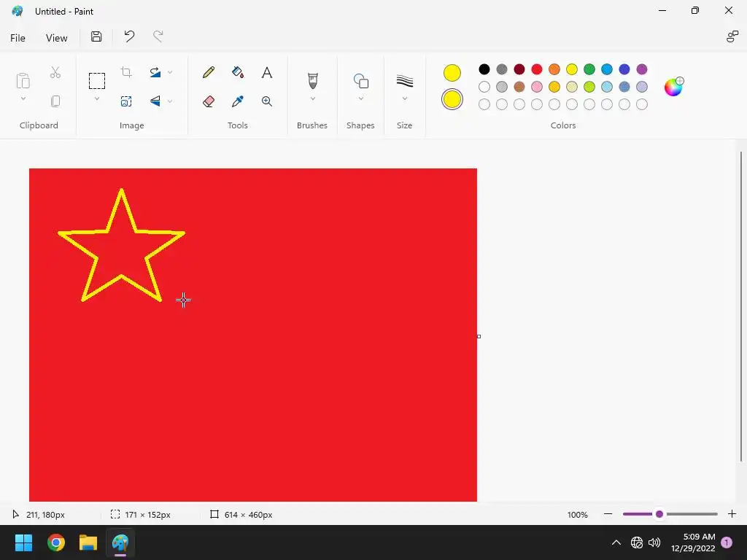Select the Eraser tool
The width and height of the screenshot is (747, 560).
pos(208,101)
